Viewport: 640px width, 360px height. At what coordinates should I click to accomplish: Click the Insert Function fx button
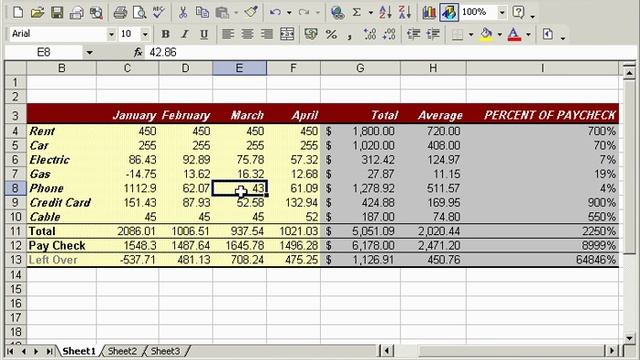pyautogui.click(x=138, y=52)
